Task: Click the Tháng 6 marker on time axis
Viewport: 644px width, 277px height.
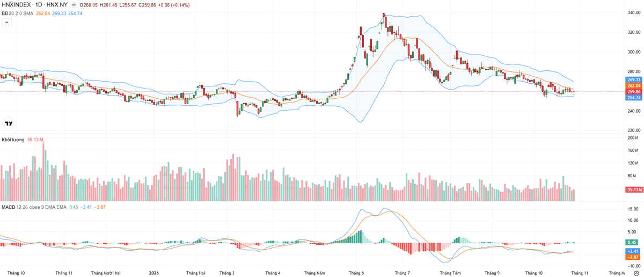Action: (356, 273)
